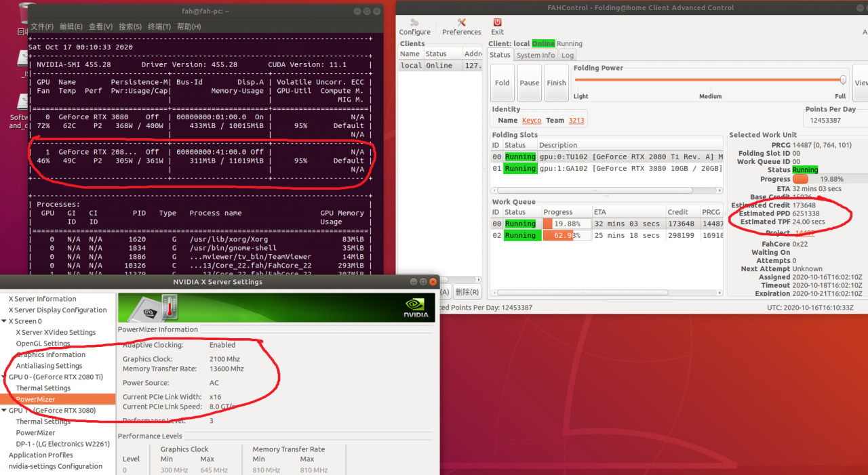Viewport: 868px width, 475px height.
Task: Select the local client row
Action: click(440, 66)
